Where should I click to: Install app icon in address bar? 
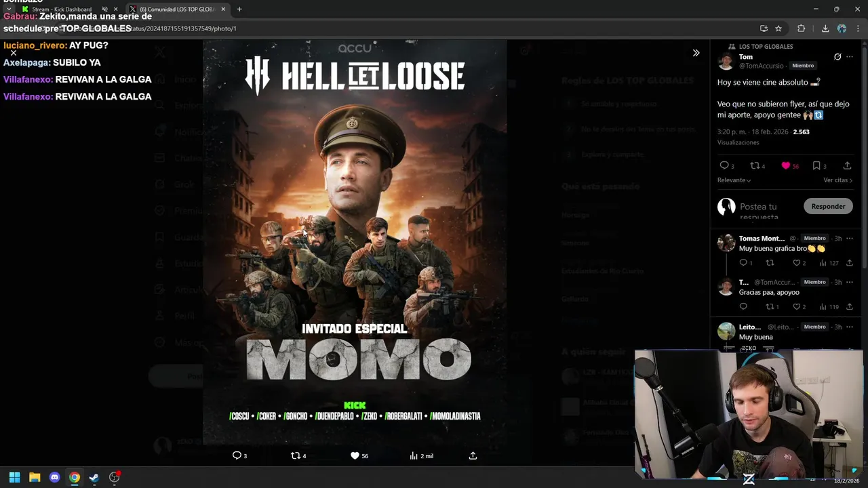click(x=764, y=28)
